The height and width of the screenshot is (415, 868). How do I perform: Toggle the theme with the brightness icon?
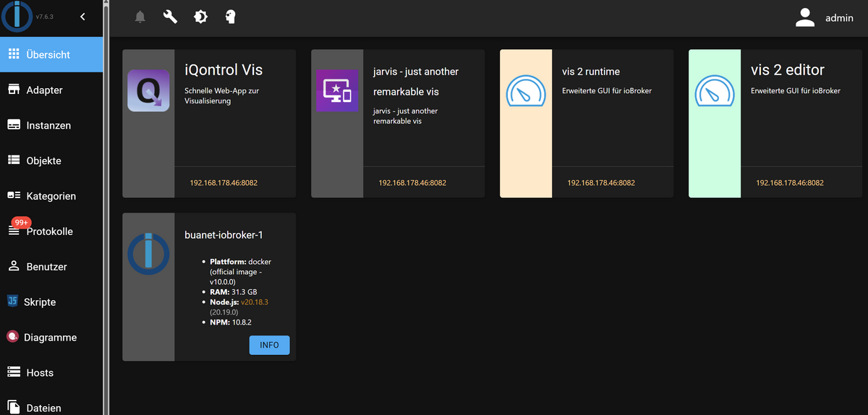point(200,17)
